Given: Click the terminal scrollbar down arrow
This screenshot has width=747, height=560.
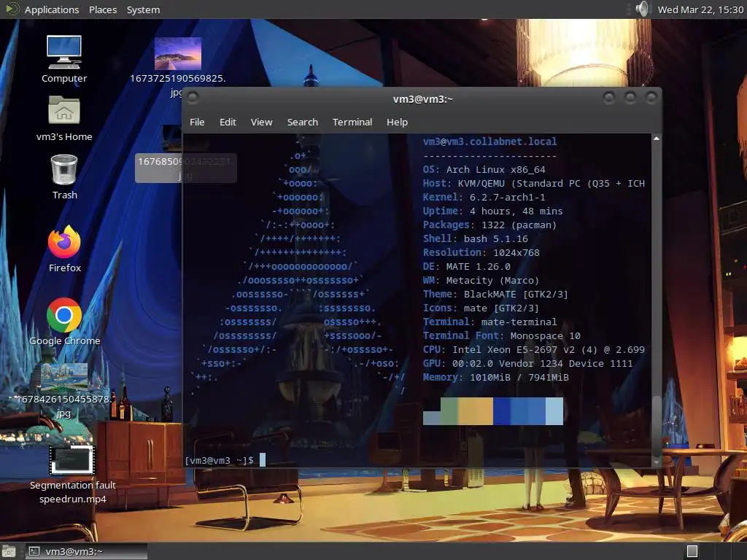Looking at the screenshot, I should coord(657,462).
